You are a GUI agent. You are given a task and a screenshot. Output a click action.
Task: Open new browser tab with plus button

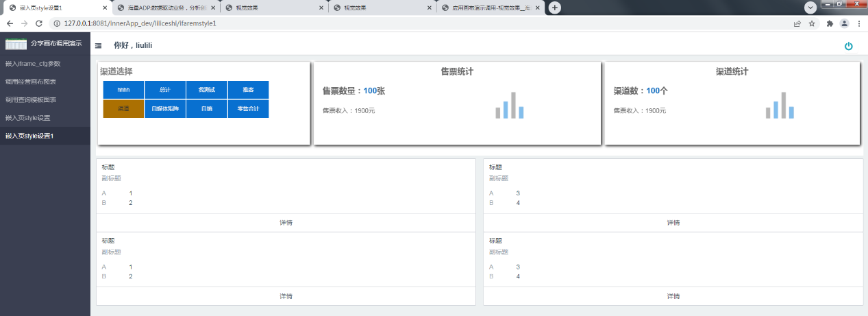point(555,8)
